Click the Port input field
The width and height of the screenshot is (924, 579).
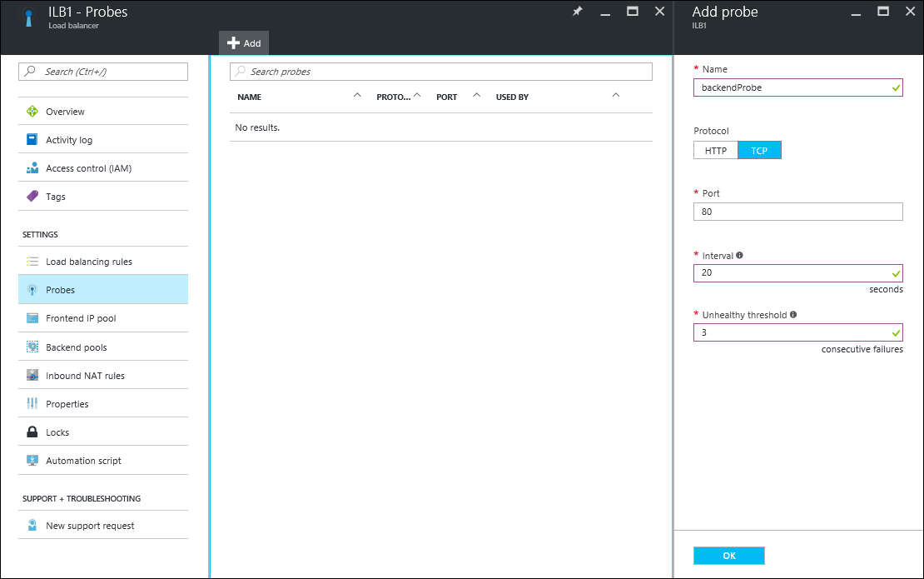click(x=797, y=212)
